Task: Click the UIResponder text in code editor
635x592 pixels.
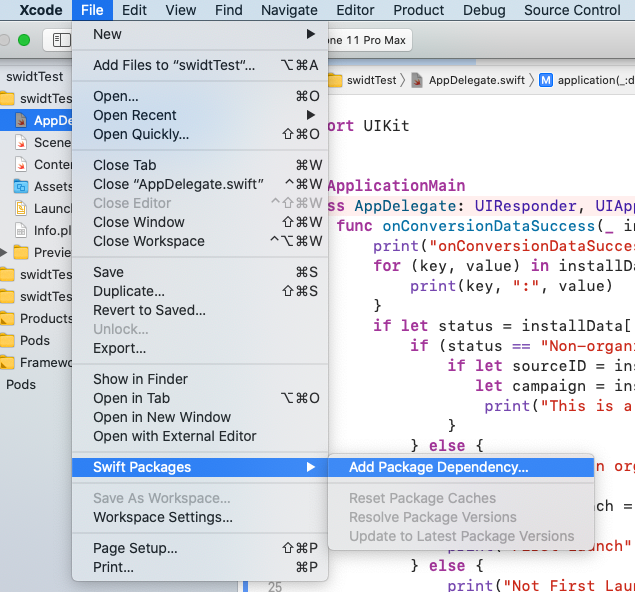Action: click(525, 206)
